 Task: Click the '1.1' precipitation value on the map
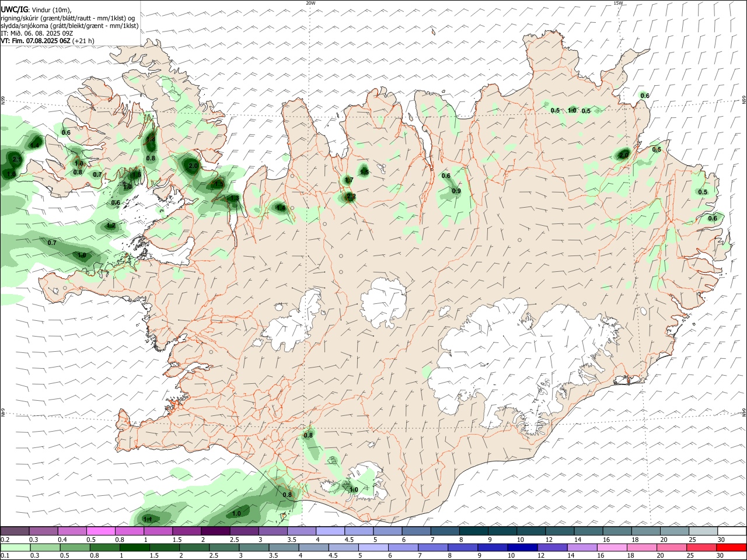(x=148, y=519)
